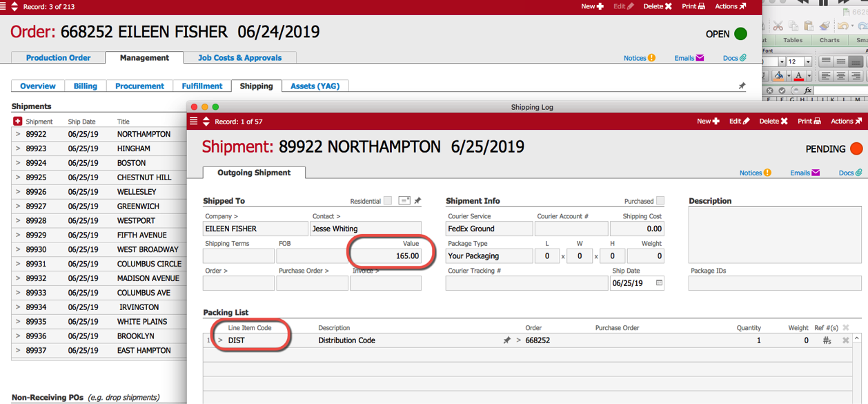Screen dimensions: 868x404
Task: Open Docs in the Shipping Log window
Action: tap(851, 173)
